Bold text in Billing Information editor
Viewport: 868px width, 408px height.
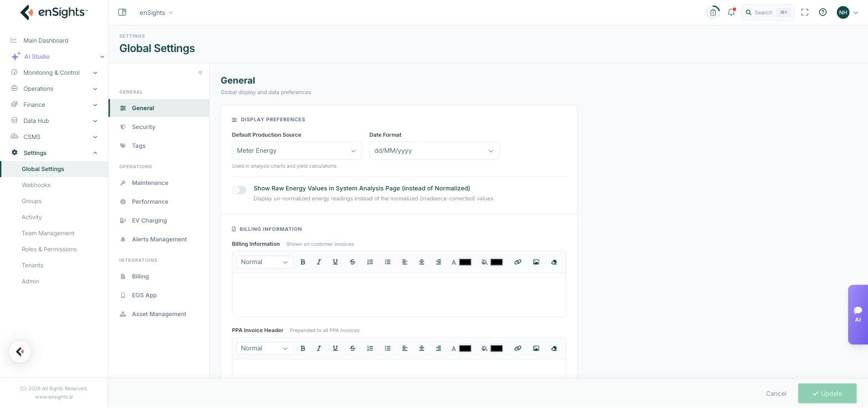[x=303, y=262]
